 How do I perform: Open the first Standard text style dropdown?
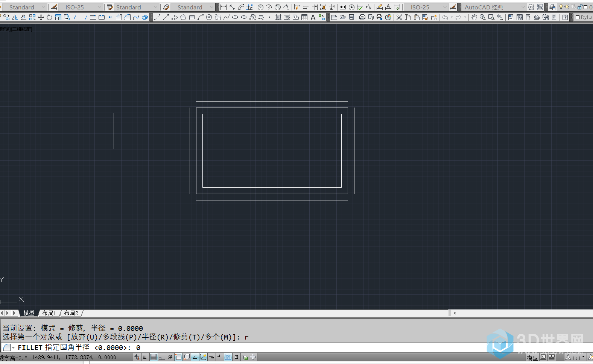point(43,7)
